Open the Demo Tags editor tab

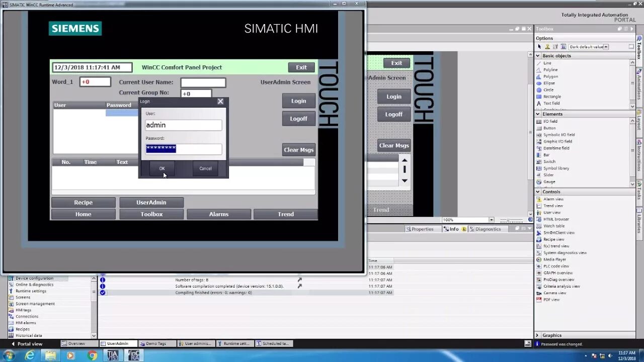(x=156, y=344)
